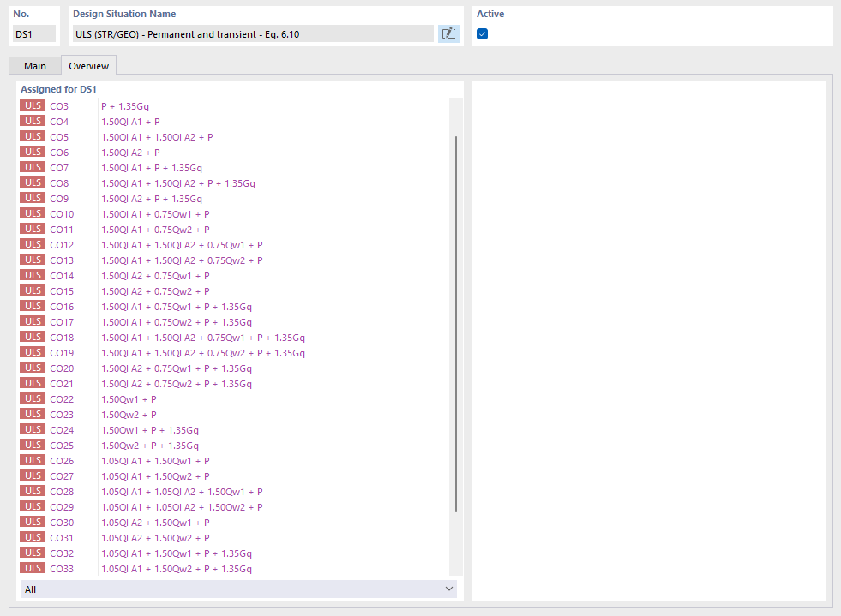Select the formula text for CO12
This screenshot has height=616, width=841.
[183, 244]
